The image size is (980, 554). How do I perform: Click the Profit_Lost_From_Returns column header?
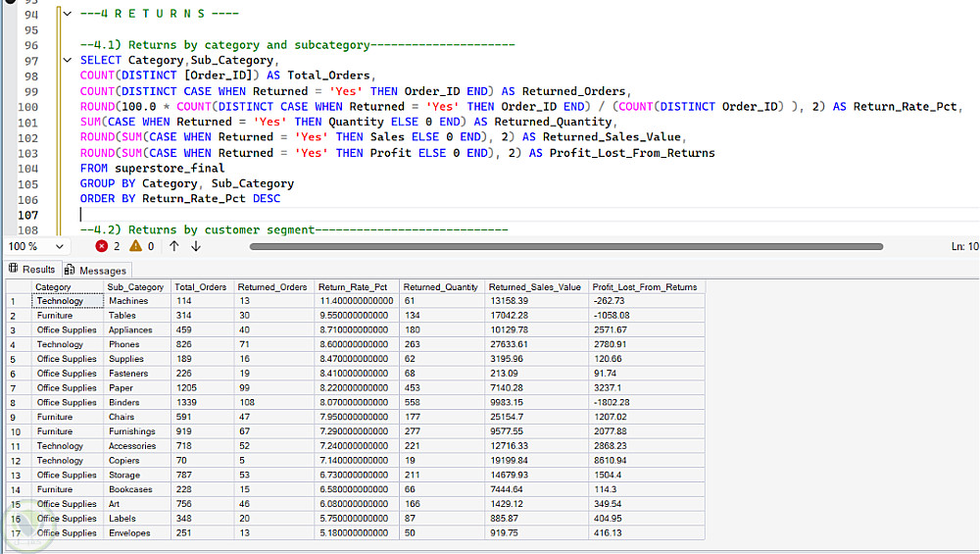(646, 287)
